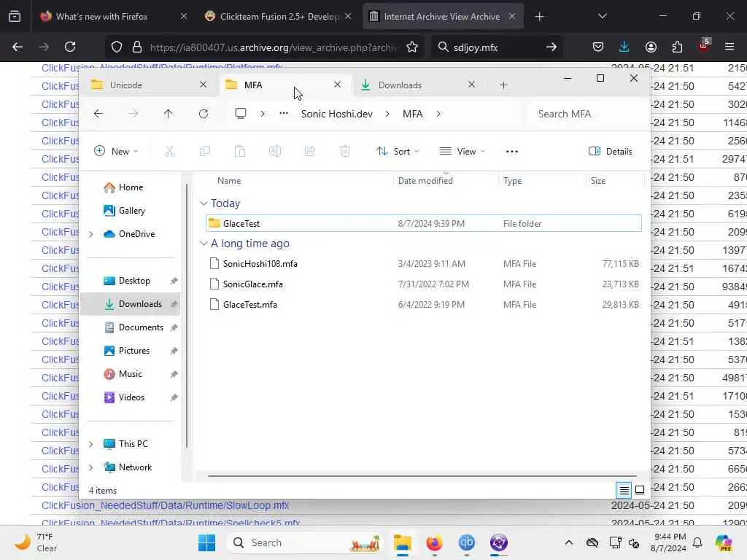Expand Network in navigation pane
The image size is (747, 560).
coord(91,467)
